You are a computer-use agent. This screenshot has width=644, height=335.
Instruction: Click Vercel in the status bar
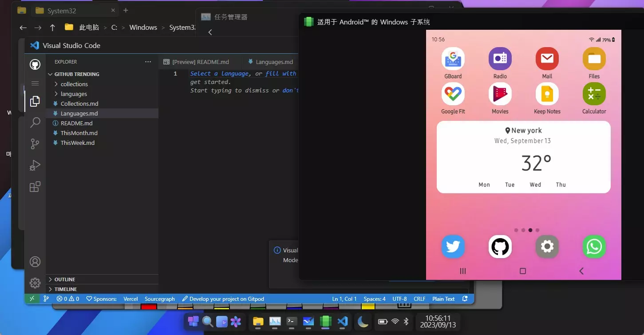130,299
